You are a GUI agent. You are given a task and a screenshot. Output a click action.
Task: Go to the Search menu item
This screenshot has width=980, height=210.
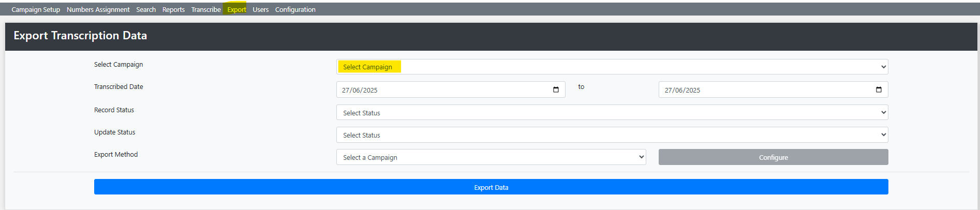pos(146,9)
